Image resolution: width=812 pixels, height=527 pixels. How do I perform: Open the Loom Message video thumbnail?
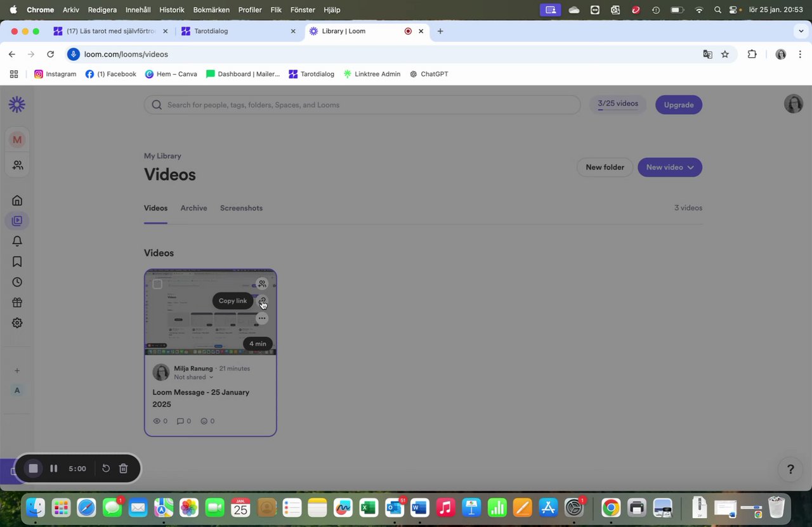click(x=211, y=313)
